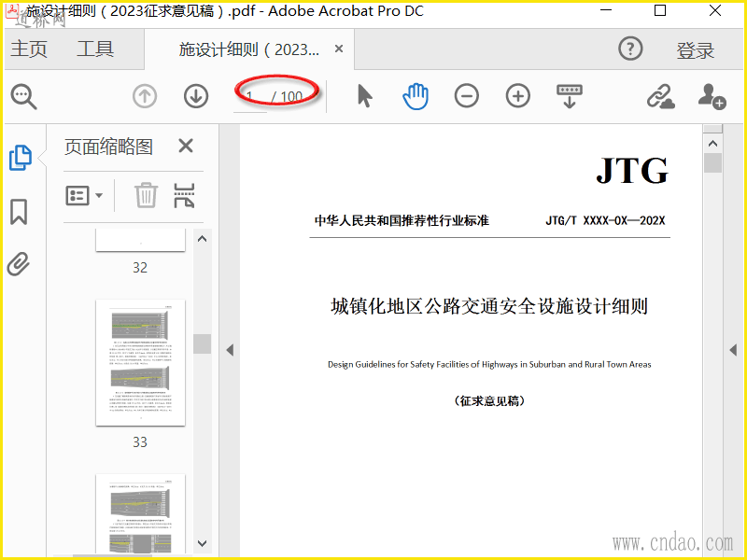This screenshot has width=747, height=560.
Task: Click the 登录 sign-in link
Action: point(695,50)
